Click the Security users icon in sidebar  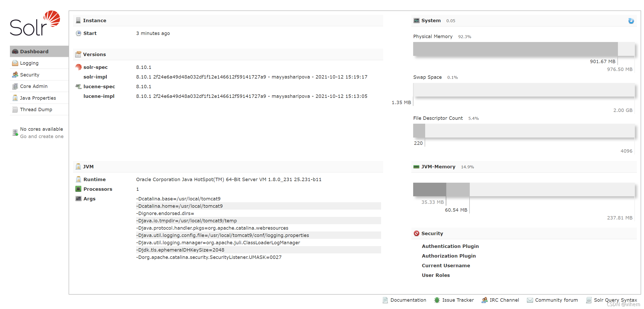pos(15,75)
